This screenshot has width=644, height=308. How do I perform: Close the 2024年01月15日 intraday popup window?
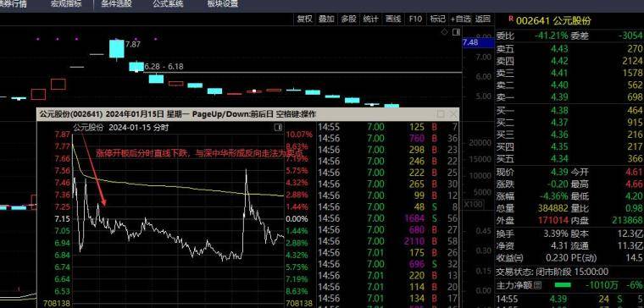coord(452,114)
